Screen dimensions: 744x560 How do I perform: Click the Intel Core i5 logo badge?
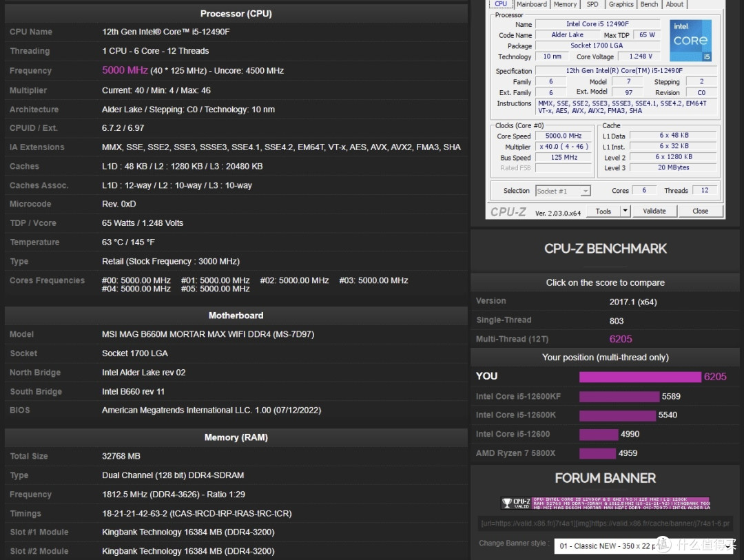690,41
